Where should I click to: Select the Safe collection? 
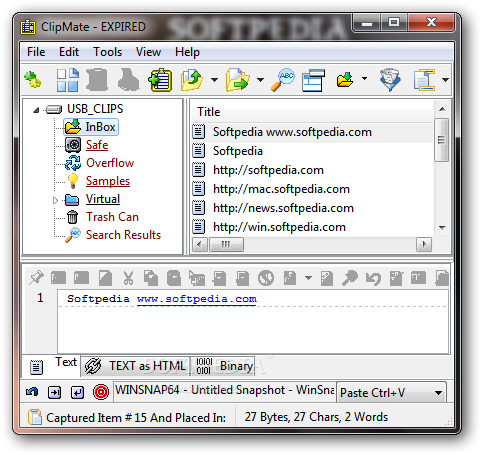point(97,145)
